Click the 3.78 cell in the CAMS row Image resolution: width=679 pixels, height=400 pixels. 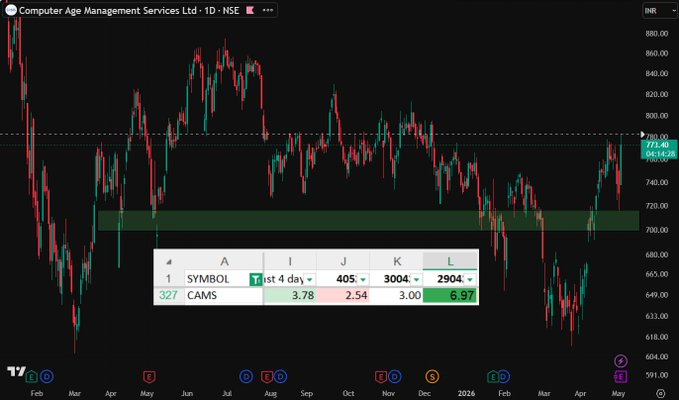[290, 295]
